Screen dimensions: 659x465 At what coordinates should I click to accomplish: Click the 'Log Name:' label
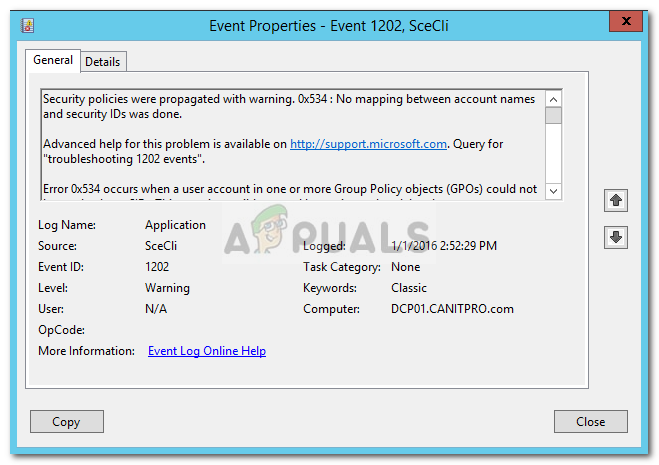(67, 225)
